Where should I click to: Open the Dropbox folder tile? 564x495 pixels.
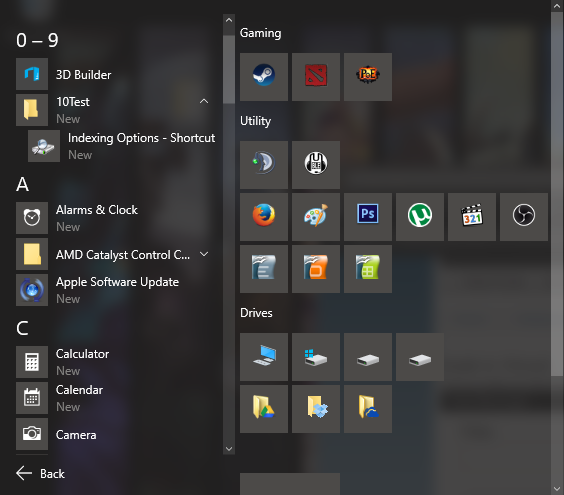coord(316,409)
